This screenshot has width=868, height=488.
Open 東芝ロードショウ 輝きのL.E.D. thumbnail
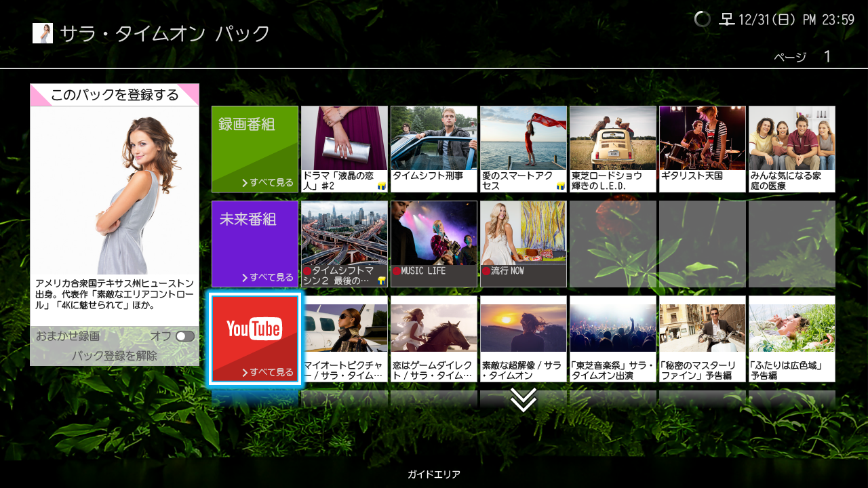pos(613,149)
